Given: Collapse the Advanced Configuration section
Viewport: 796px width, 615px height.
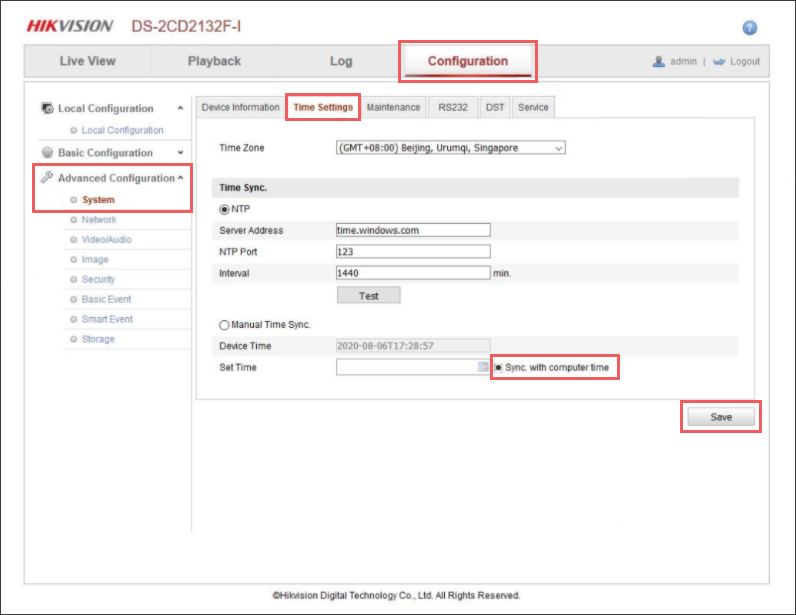Looking at the screenshot, I should pos(180,178).
